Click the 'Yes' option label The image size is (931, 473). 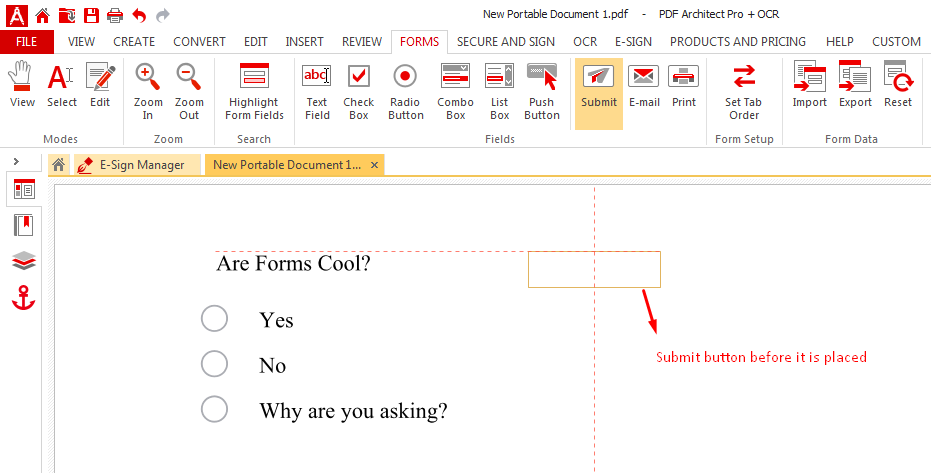(276, 320)
